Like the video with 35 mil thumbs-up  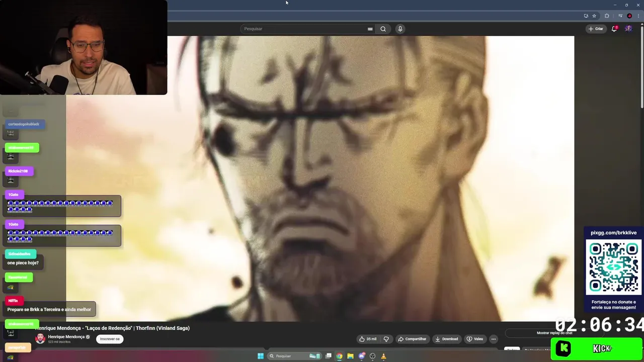368,339
